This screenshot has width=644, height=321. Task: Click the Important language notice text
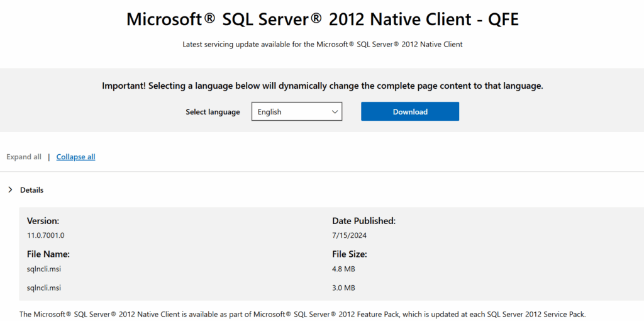(323, 86)
